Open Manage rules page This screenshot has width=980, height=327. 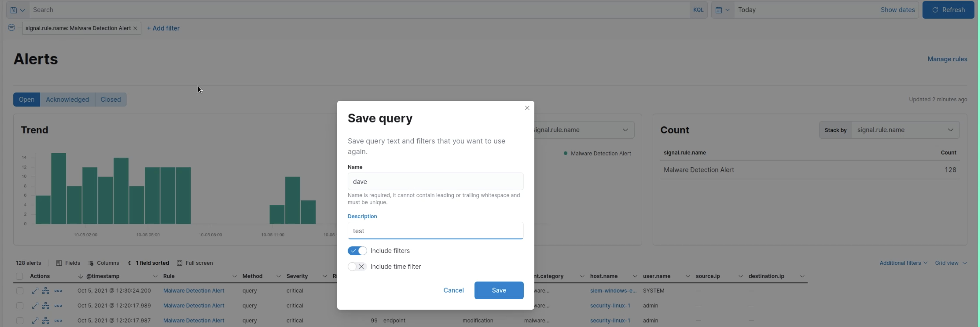pos(947,59)
